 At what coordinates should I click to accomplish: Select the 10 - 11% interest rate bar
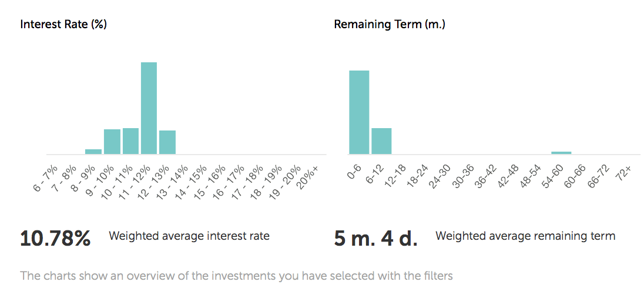click(130, 141)
